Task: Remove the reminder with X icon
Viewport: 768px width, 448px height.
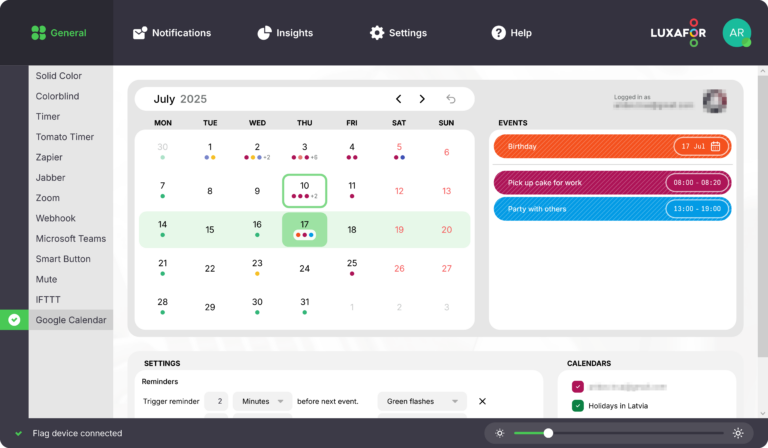Action: tap(482, 401)
